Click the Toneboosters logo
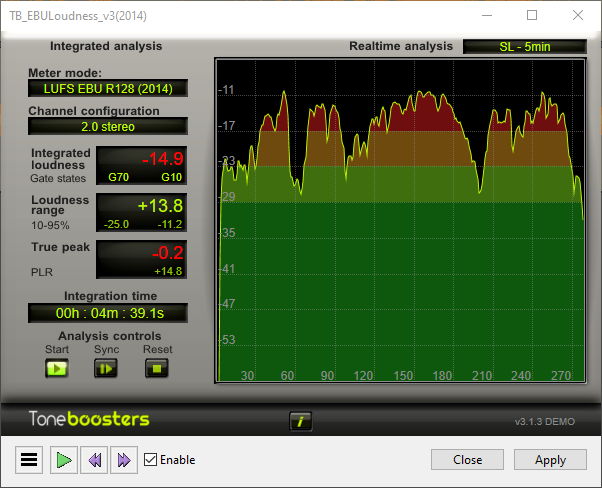This screenshot has width=602, height=488. tap(89, 419)
